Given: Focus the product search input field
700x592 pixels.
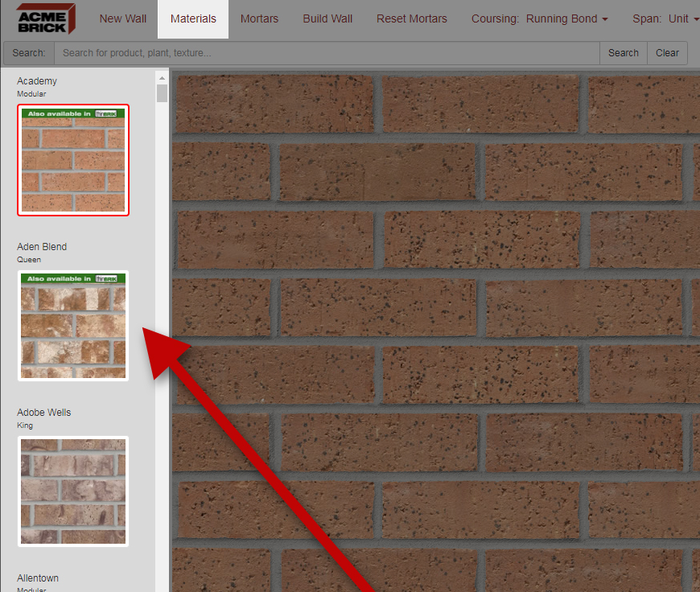Looking at the screenshot, I should point(326,53).
